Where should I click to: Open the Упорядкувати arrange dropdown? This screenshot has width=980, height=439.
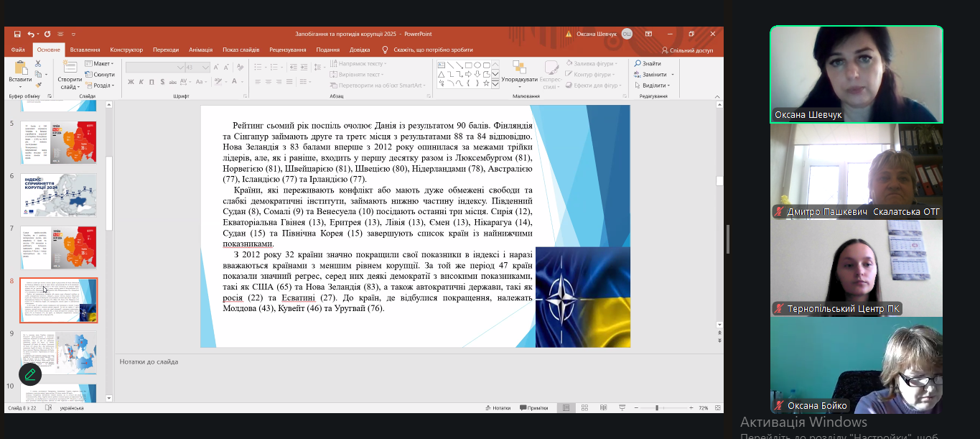[519, 75]
